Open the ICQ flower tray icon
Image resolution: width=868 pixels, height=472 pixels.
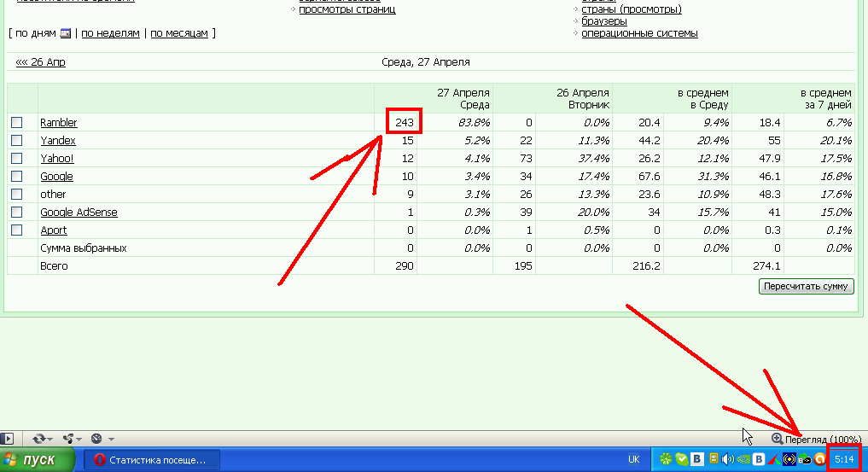pyautogui.click(x=666, y=459)
